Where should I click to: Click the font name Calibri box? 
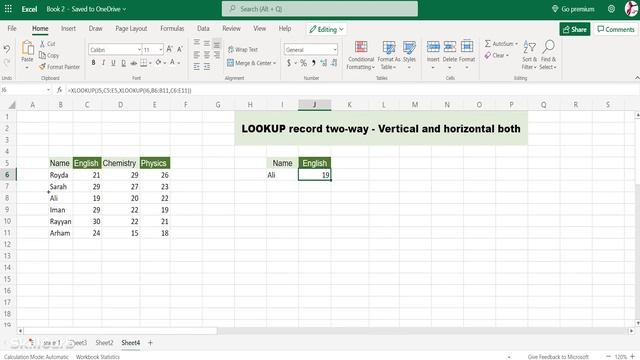pyautogui.click(x=115, y=49)
